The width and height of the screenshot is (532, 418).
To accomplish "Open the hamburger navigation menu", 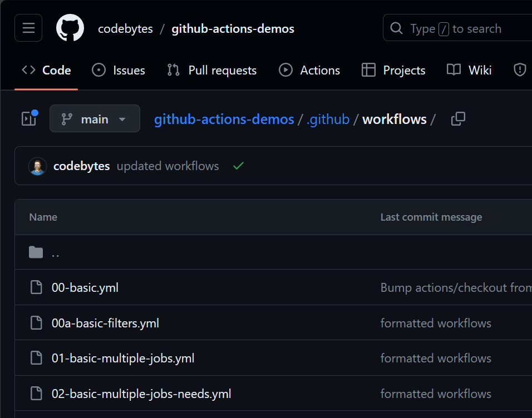I will [x=28, y=28].
